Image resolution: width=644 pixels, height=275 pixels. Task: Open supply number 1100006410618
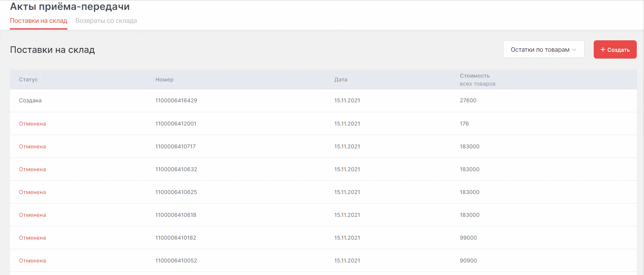(x=176, y=215)
